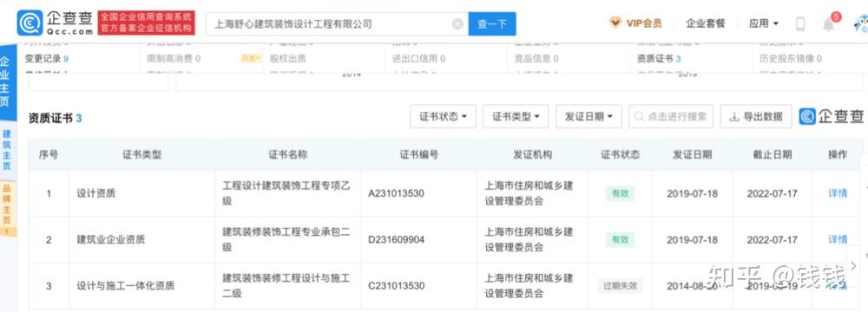Switch to 品牌主页 side tab

point(7,209)
